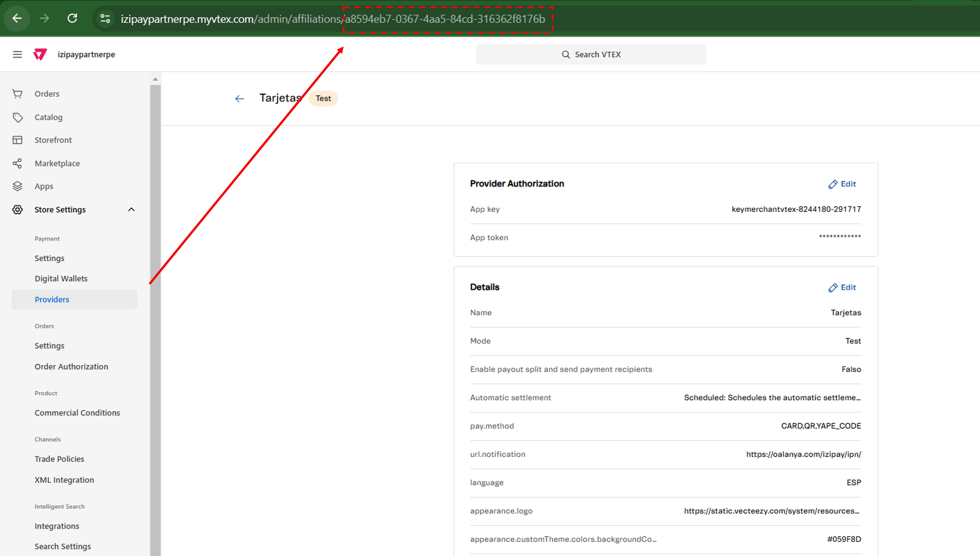This screenshot has width=980, height=556.
Task: Click the Details heading
Action: point(484,287)
